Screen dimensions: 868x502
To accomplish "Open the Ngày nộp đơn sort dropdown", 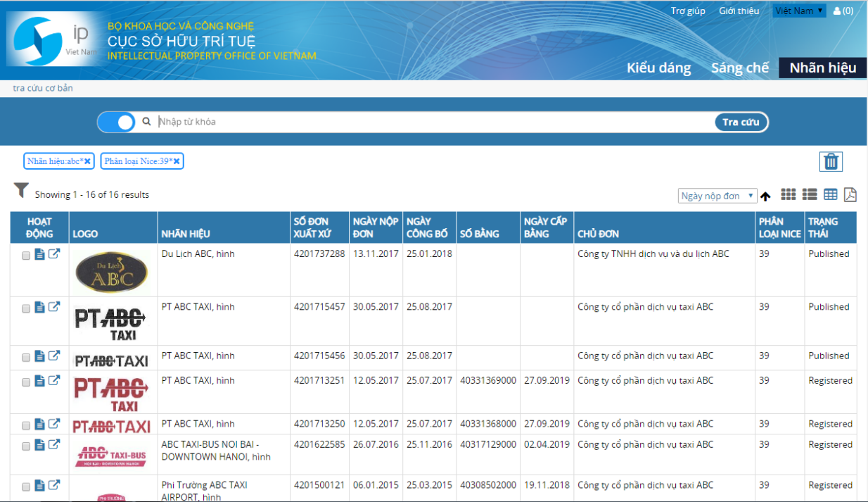I will click(x=717, y=196).
